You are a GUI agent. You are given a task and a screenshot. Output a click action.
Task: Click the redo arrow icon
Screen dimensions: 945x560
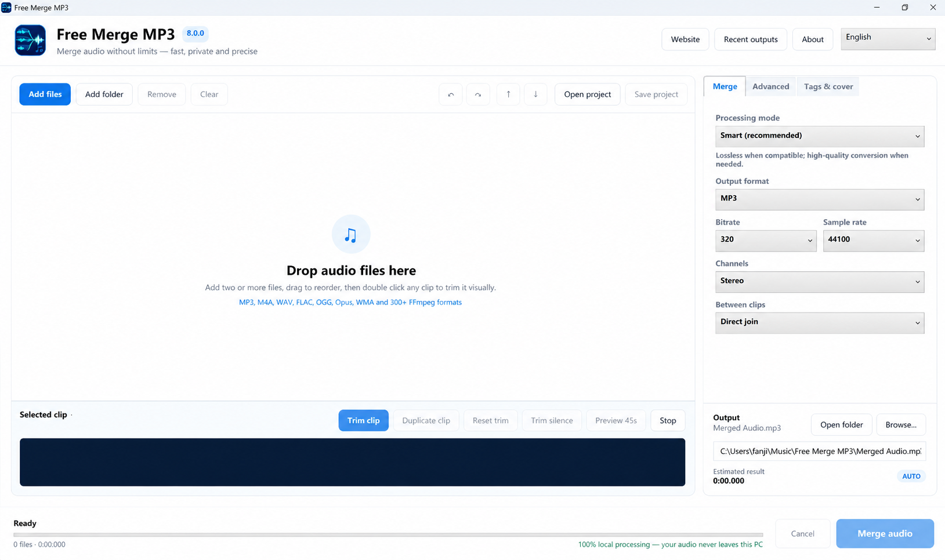(x=478, y=94)
